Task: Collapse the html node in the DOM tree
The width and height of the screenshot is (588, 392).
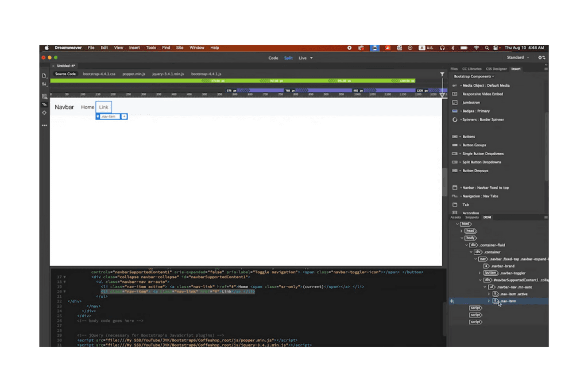Action: click(457, 224)
